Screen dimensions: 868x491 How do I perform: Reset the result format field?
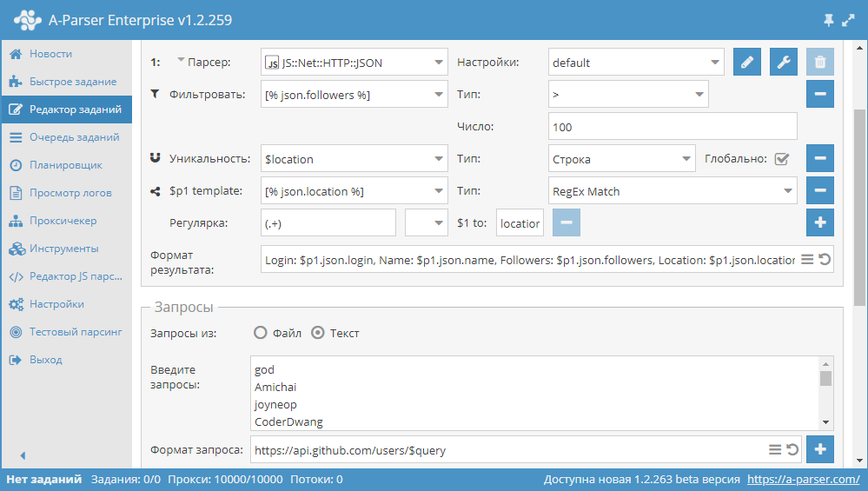(x=825, y=260)
